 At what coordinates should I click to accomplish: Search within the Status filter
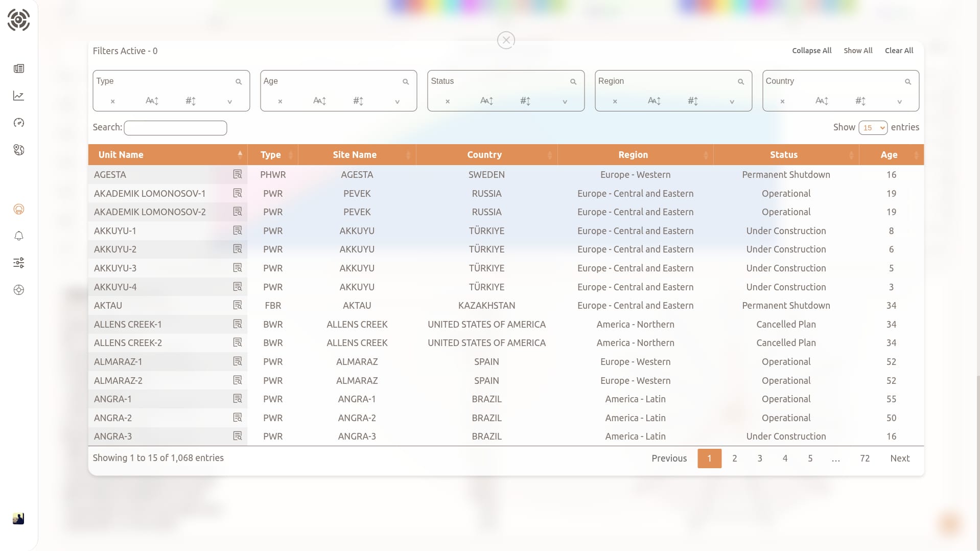click(x=573, y=82)
